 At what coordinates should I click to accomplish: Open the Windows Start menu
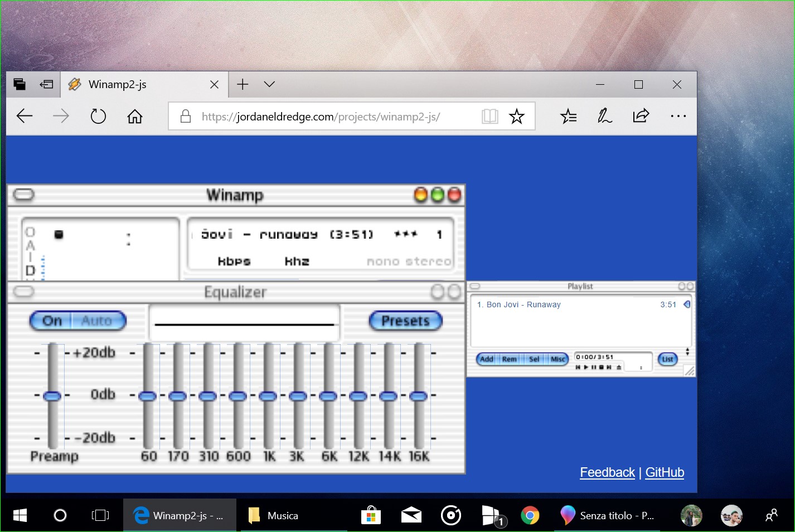pos(20,515)
